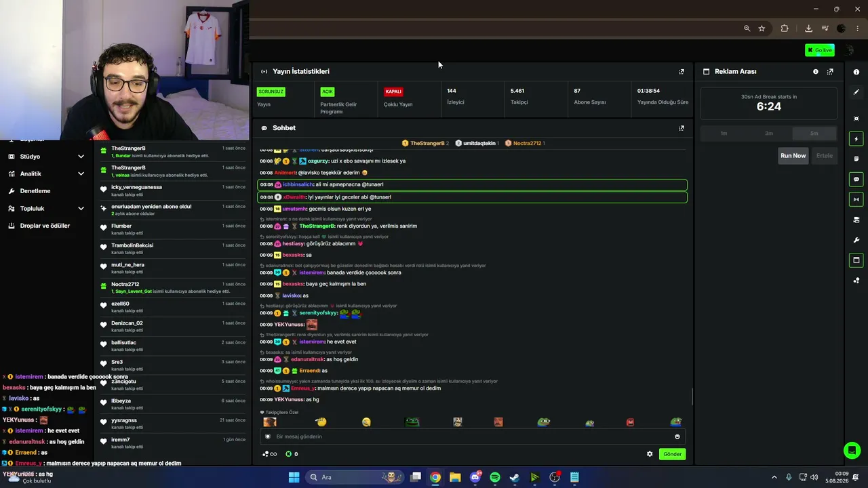Viewport: 868px width, 488px height.
Task: Click the Go live button
Action: pyautogui.click(x=820, y=50)
